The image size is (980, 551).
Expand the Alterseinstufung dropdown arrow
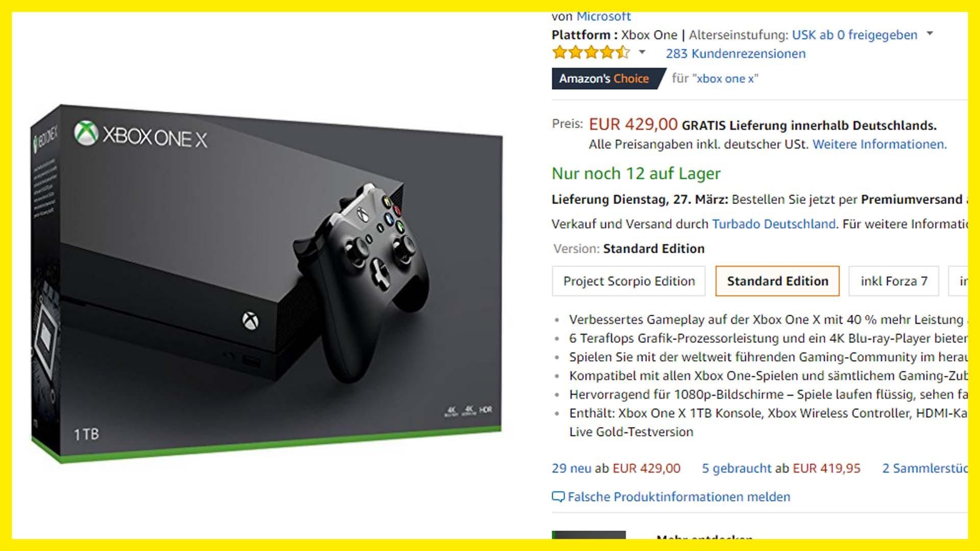coord(929,34)
